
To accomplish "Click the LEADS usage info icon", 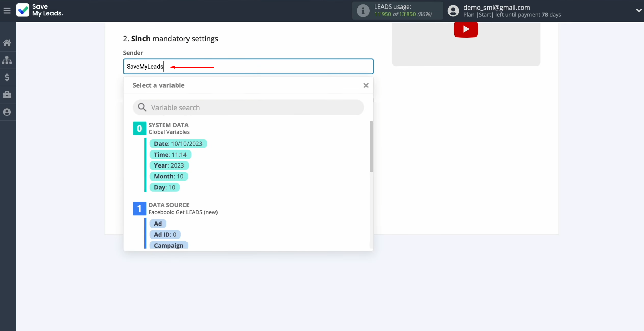I will pos(363,11).
